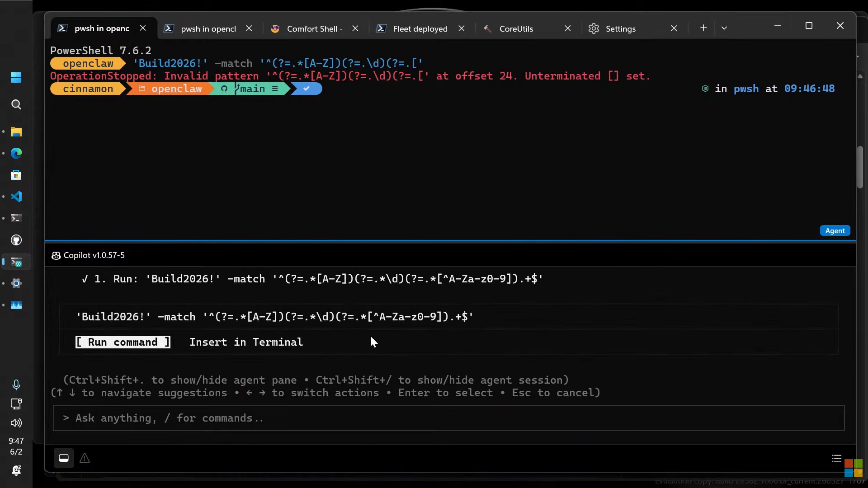Click the cinnamon prompt segment
The image size is (868, 488).
[x=88, y=89]
